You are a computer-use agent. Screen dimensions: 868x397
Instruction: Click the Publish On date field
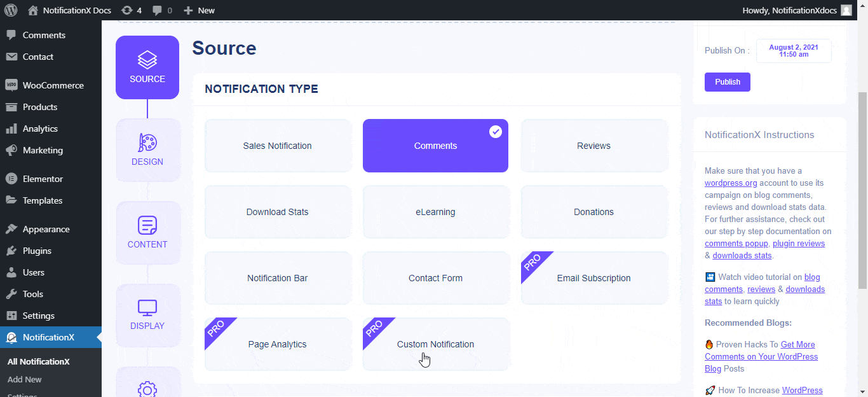(x=794, y=51)
